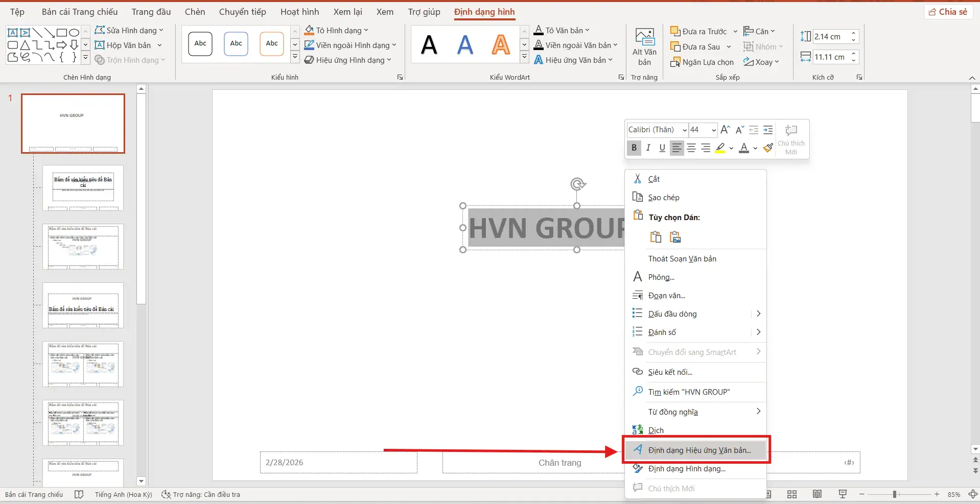
Task: Expand the Tô Hình dạng dropdown
Action: 366,31
